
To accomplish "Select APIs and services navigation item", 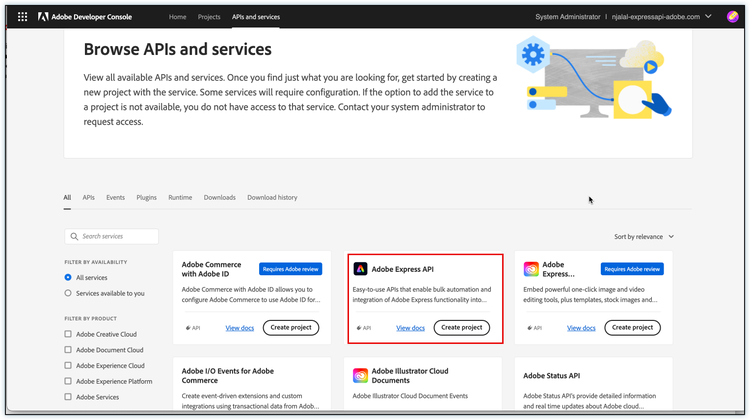I will pyautogui.click(x=256, y=17).
